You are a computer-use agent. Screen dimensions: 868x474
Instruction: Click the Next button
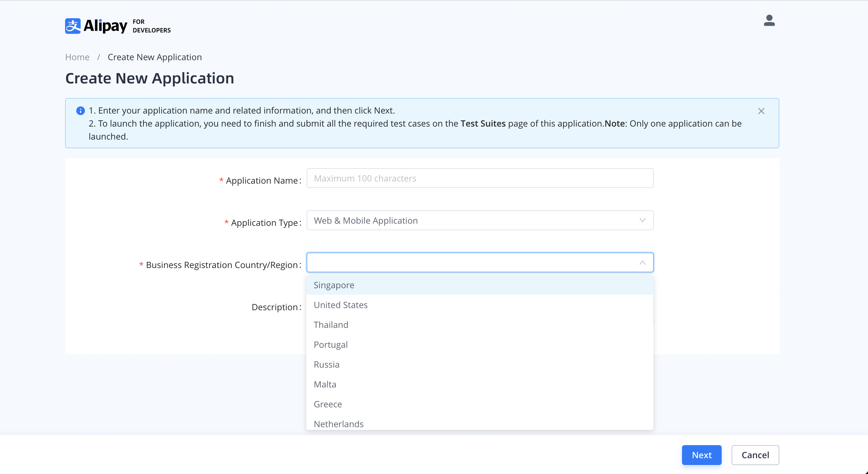pyautogui.click(x=701, y=455)
